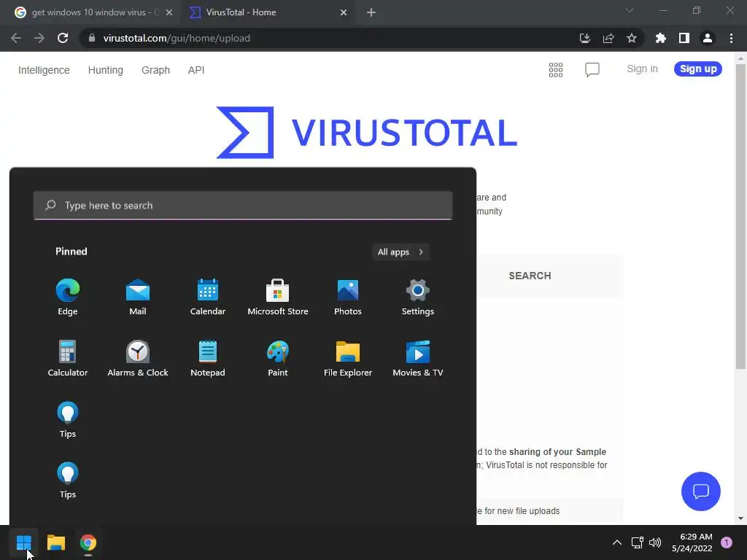
Task: Open the Chrome profile avatar
Action: click(708, 38)
